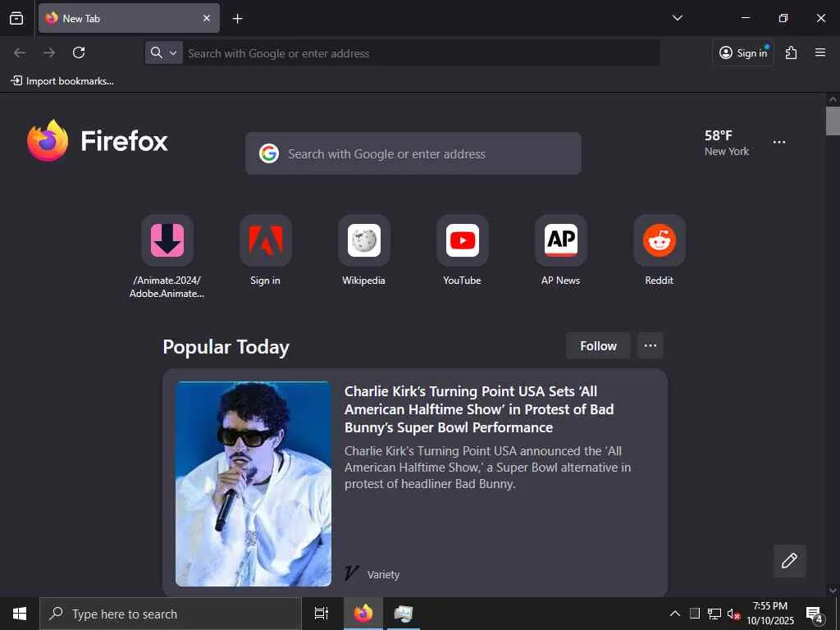
Task: Click the muted volume tray icon
Action: [x=733, y=614]
